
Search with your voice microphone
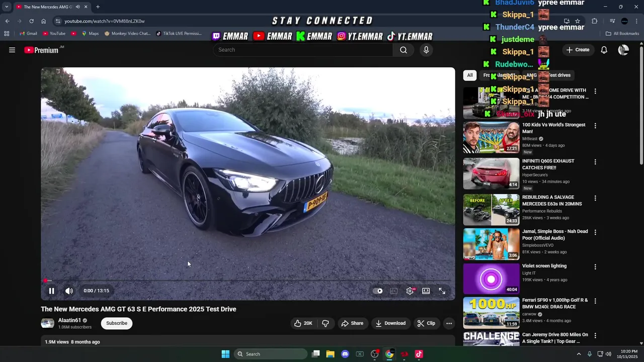pyautogui.click(x=426, y=50)
